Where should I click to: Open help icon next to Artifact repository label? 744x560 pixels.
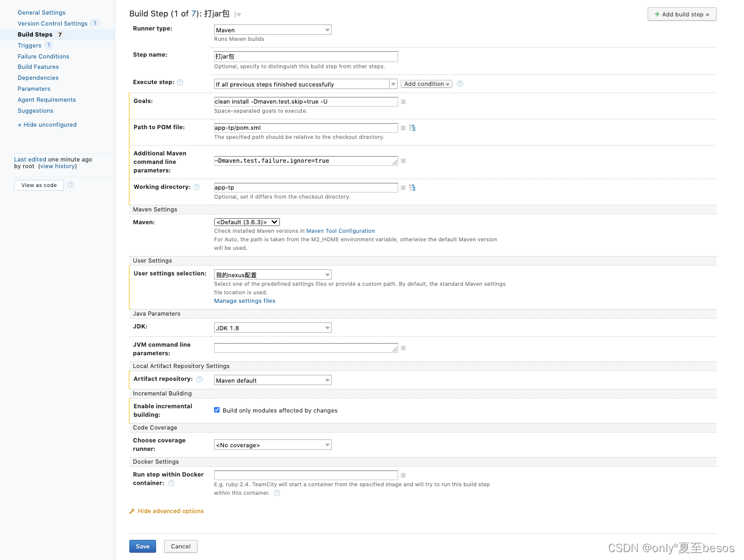click(x=199, y=379)
